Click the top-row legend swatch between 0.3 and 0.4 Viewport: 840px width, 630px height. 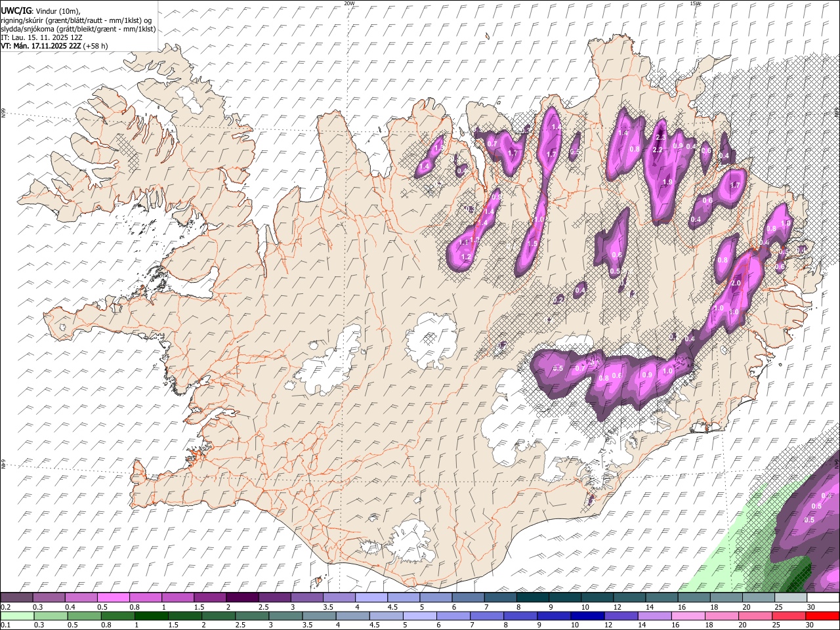pos(49,598)
